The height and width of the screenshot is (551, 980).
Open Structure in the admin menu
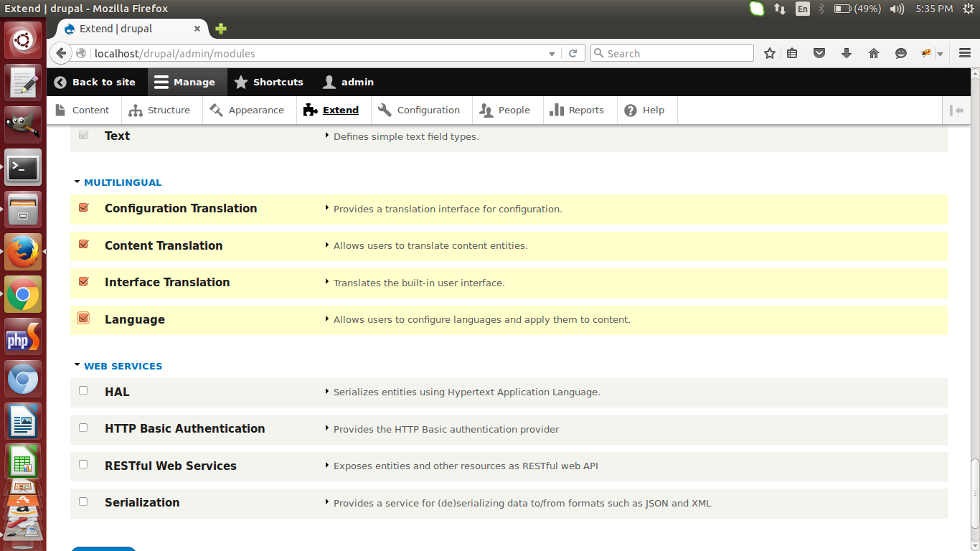(161, 110)
